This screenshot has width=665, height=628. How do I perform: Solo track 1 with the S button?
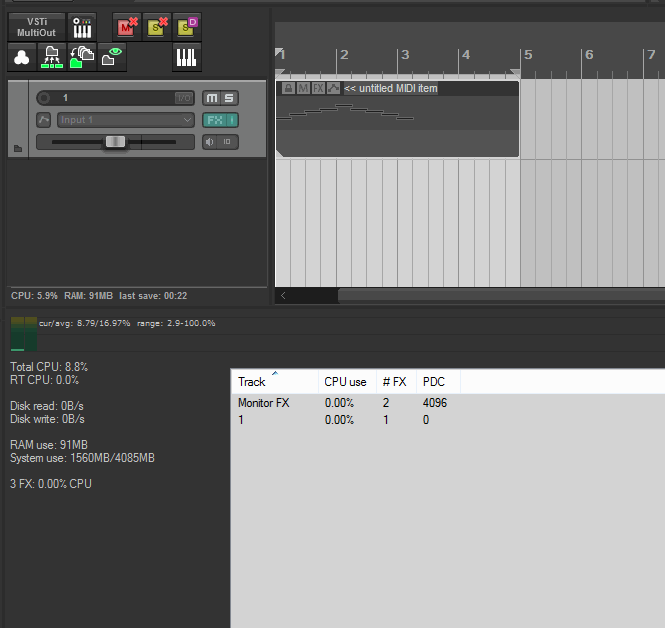click(229, 98)
